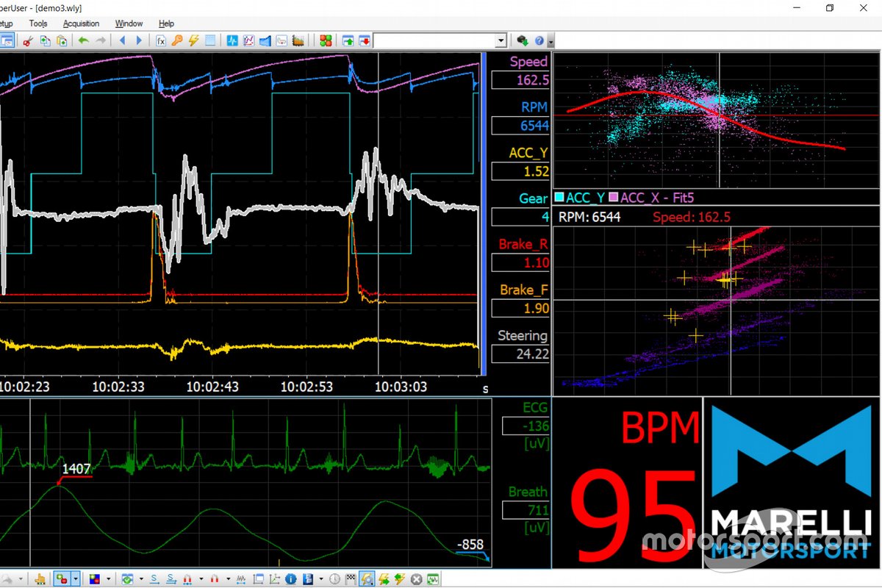Image resolution: width=882 pixels, height=588 pixels.
Task: Expand dropdown beside the color square icon
Action: coord(109,579)
